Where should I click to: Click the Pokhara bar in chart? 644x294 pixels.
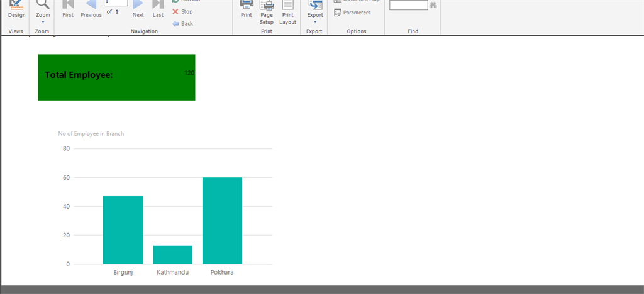(222, 220)
